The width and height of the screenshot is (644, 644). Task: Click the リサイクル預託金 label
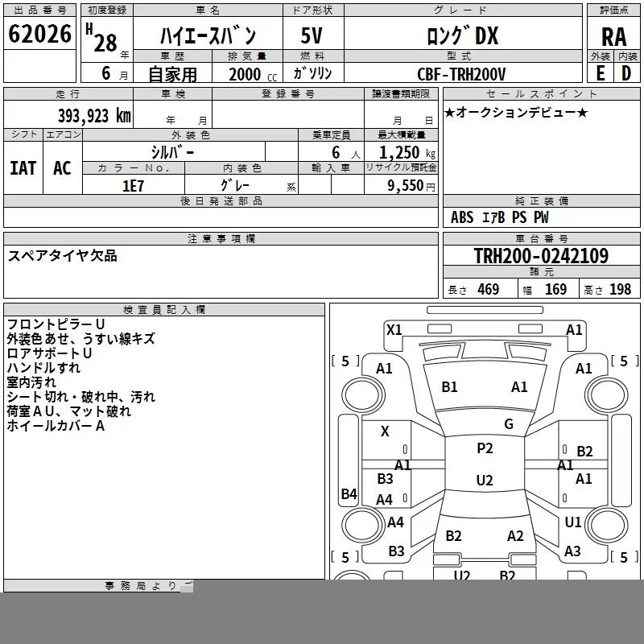click(x=401, y=167)
